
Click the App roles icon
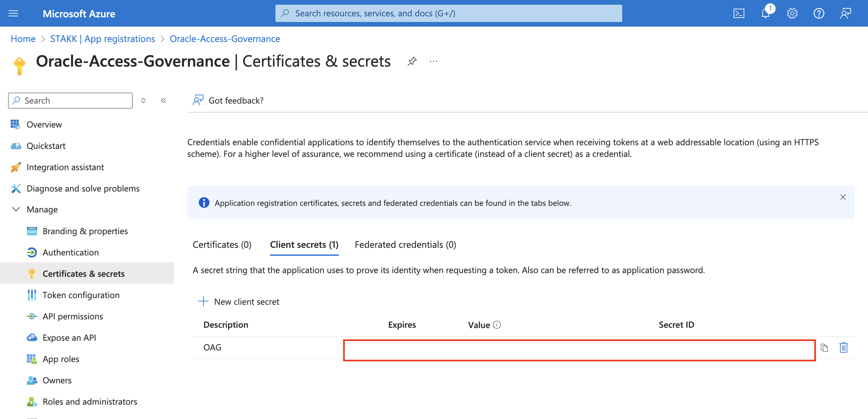(32, 359)
